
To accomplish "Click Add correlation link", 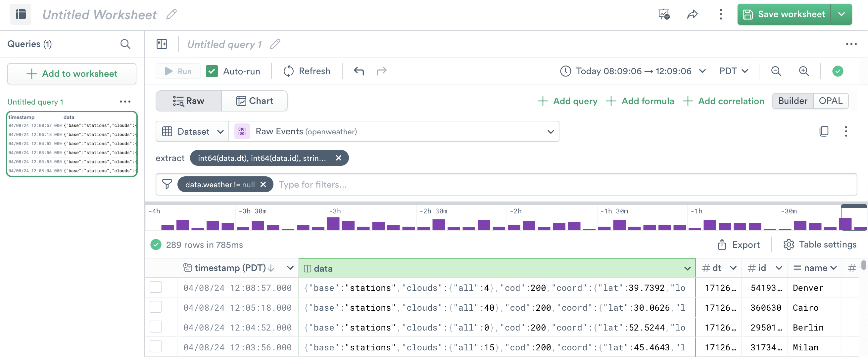I will (723, 101).
